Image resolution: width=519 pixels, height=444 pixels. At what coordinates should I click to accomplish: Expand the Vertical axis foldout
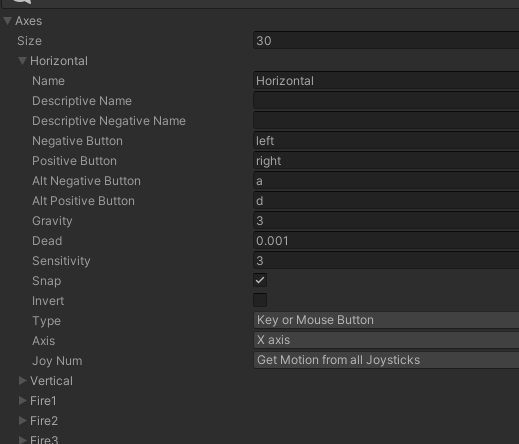(x=22, y=381)
